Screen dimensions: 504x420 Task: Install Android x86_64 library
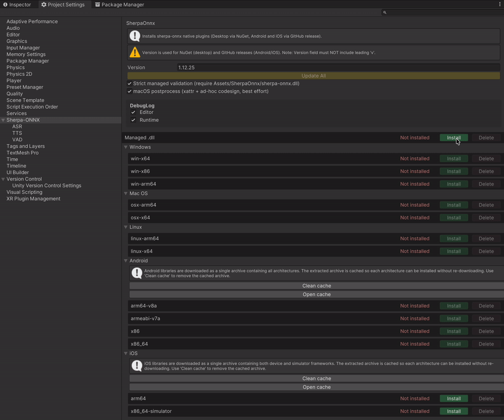(454, 344)
